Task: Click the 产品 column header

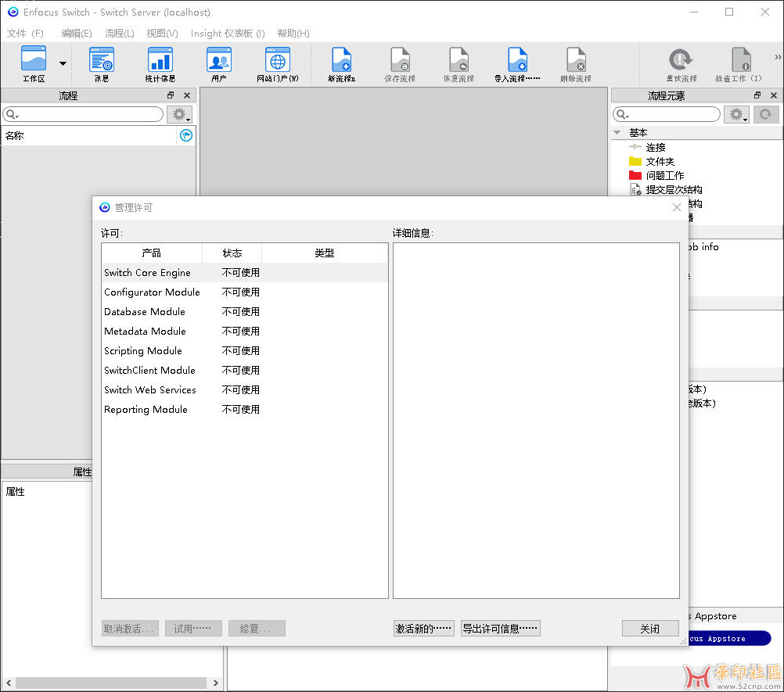Action: tap(152, 253)
